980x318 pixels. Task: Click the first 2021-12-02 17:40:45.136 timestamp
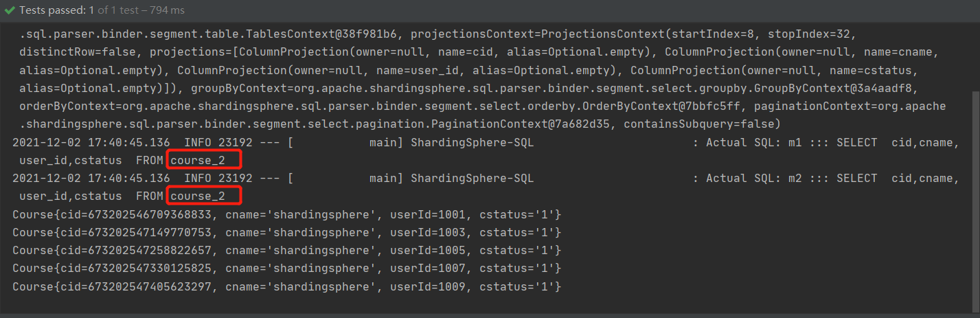click(x=91, y=143)
